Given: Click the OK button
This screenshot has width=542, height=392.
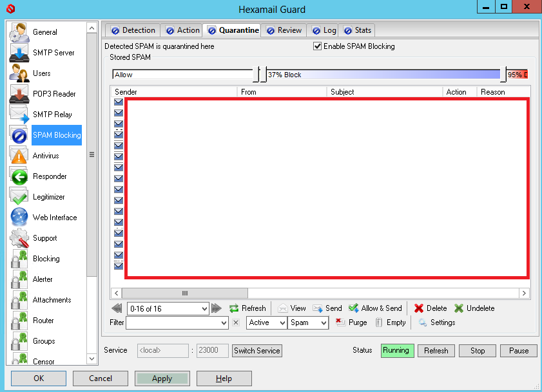Looking at the screenshot, I should [x=39, y=378].
